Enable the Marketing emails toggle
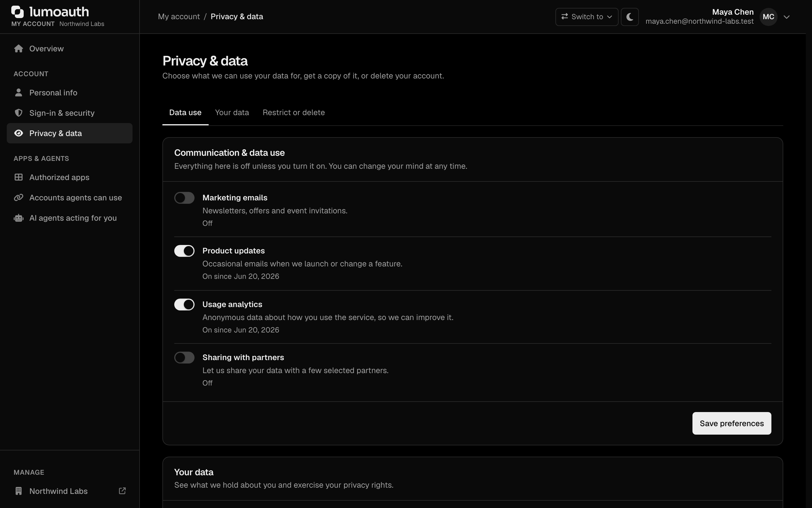The image size is (812, 508). coord(184,198)
